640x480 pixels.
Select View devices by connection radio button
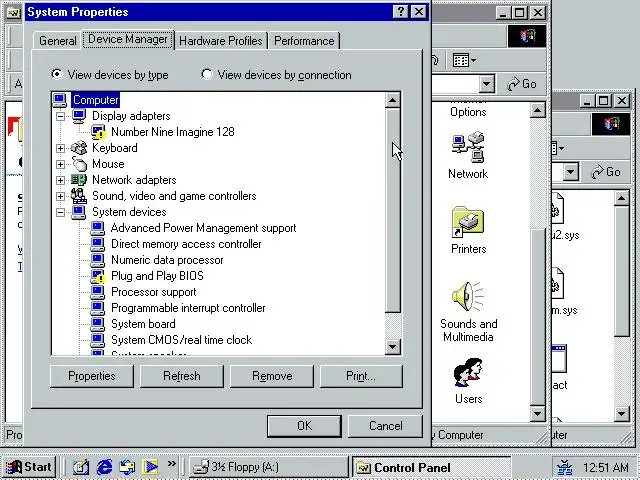207,74
